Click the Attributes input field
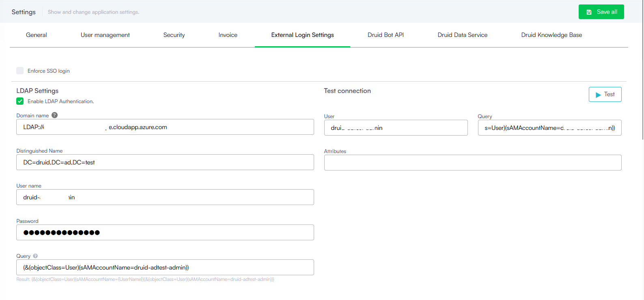 (472, 163)
